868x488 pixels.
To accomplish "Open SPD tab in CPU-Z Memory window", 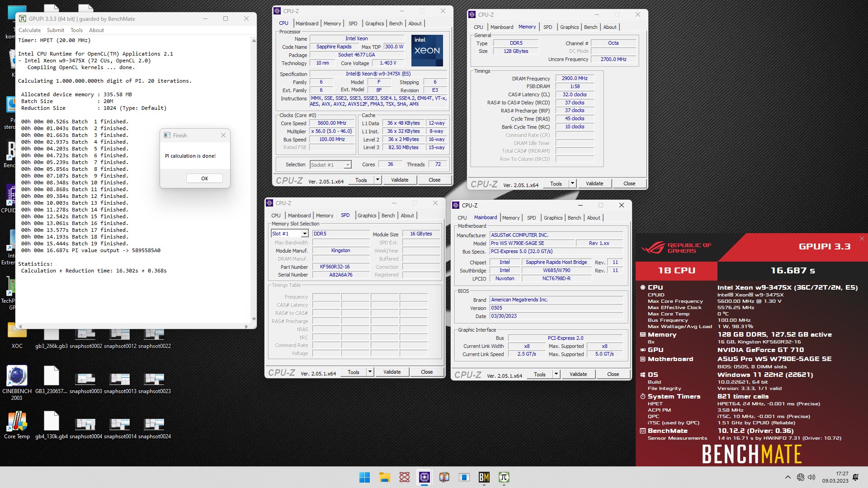I will pyautogui.click(x=547, y=27).
